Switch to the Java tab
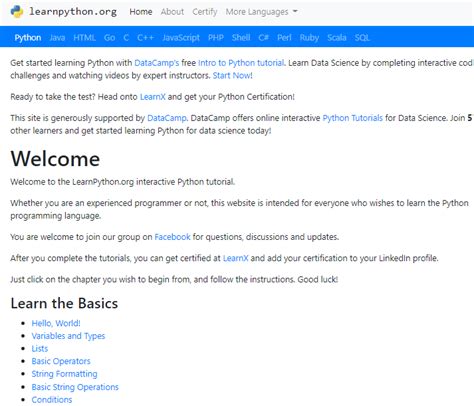The height and width of the screenshot is (406, 474). pos(57,38)
